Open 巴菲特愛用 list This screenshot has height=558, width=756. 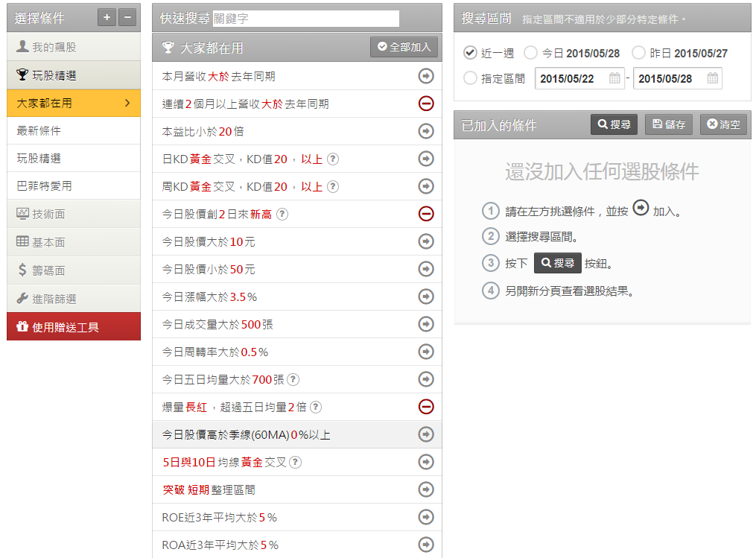[x=74, y=186]
